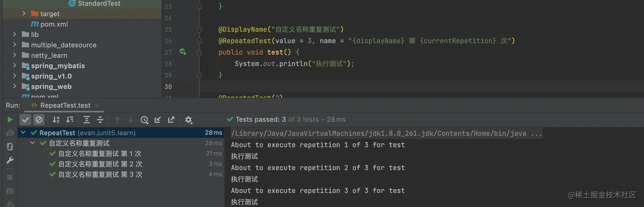Expand the target folder

[x=24, y=14]
